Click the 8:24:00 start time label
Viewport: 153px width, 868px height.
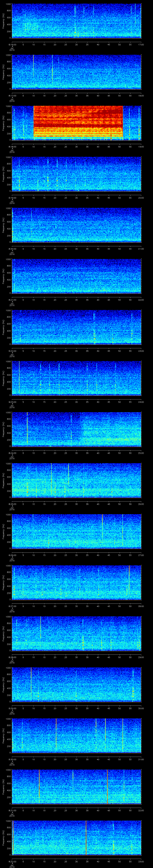pyautogui.click(x=12, y=453)
